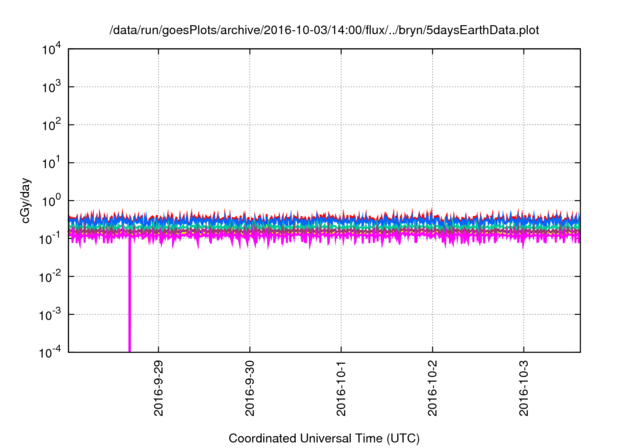This screenshot has width=640, height=448.
Task: Click the 10^2 y-axis tick label
Action: point(51,125)
